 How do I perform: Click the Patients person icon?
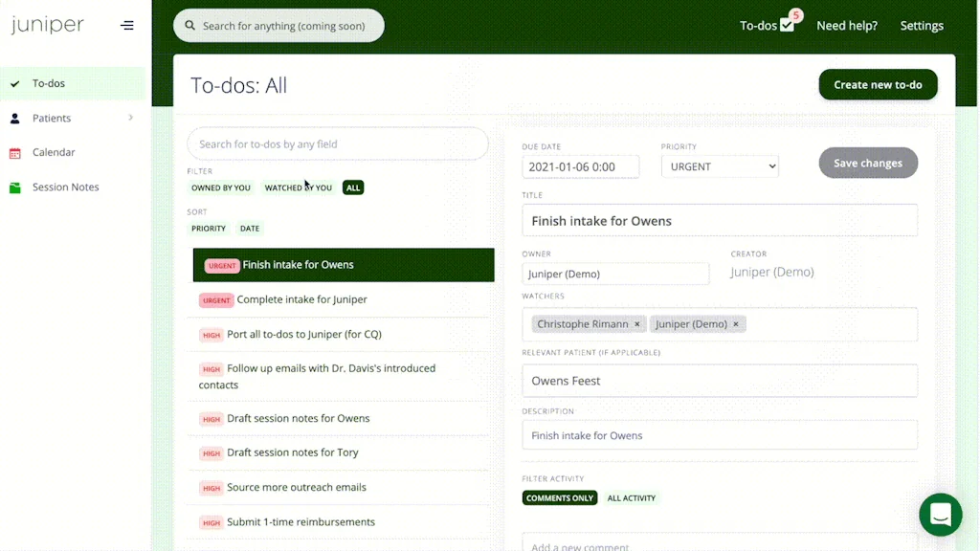[14, 119]
